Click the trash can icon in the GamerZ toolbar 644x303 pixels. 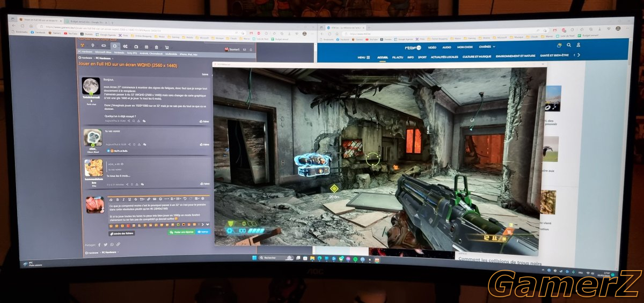coord(157,47)
